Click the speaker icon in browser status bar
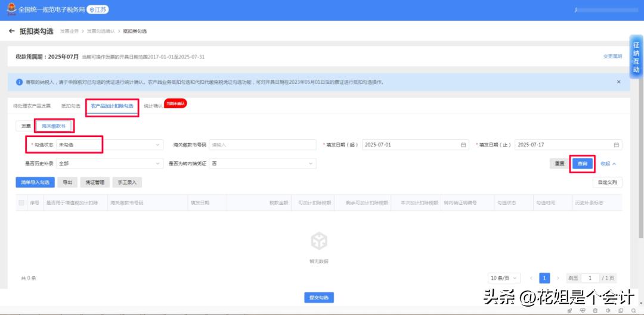The width and height of the screenshot is (644, 315). [608, 311]
